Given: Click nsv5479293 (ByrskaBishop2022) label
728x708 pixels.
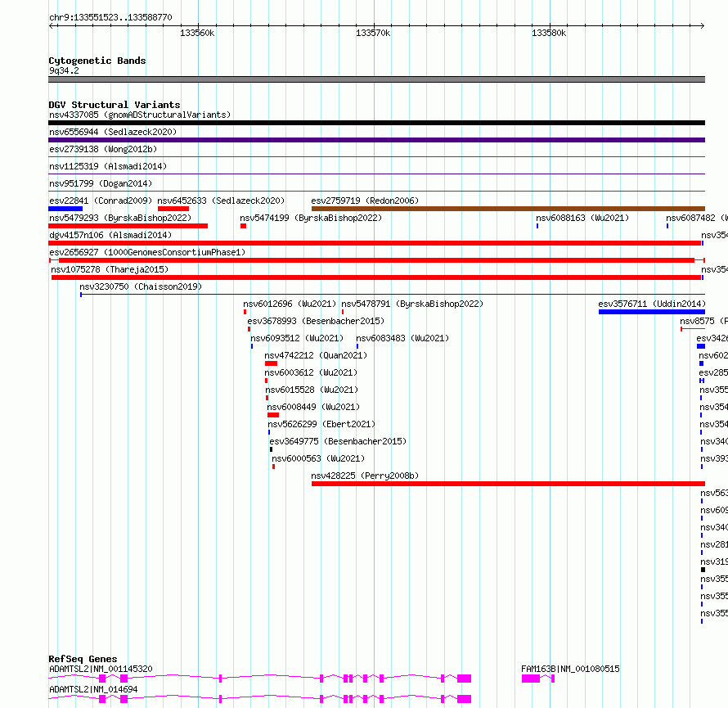Looking at the screenshot, I should [120, 218].
